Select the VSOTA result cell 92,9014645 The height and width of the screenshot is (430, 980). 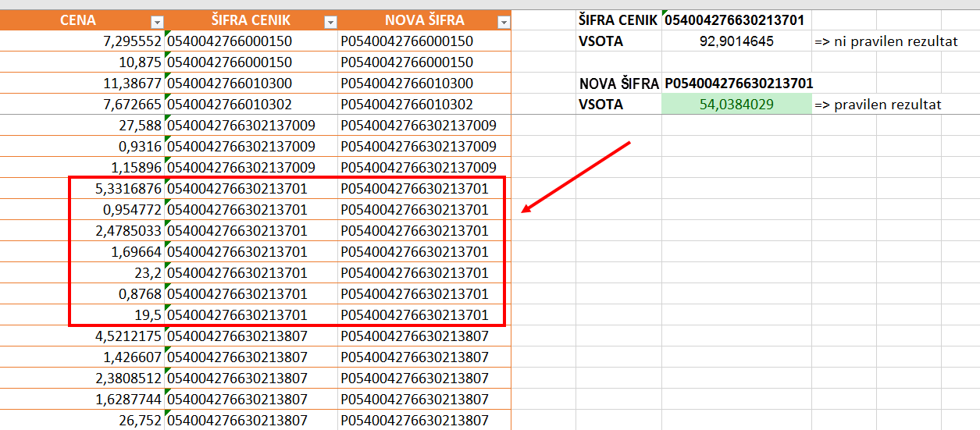[x=736, y=41]
